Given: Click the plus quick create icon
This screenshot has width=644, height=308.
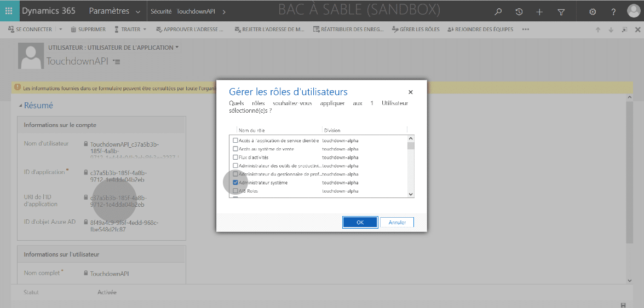Looking at the screenshot, I should [540, 11].
